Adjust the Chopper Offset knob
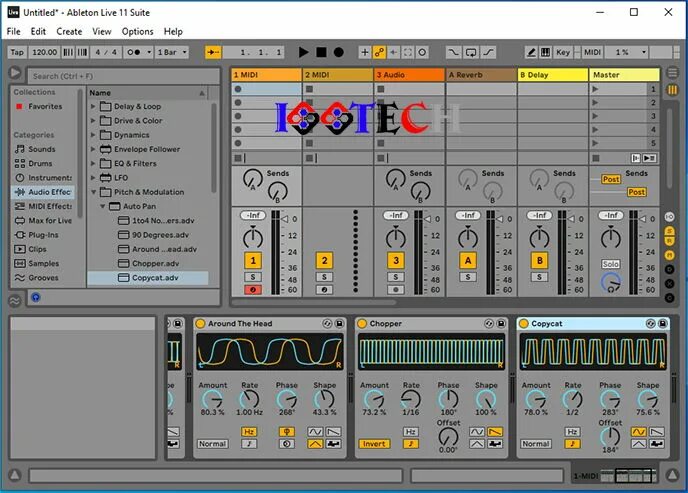This screenshot has width=688, height=493. pos(448,437)
